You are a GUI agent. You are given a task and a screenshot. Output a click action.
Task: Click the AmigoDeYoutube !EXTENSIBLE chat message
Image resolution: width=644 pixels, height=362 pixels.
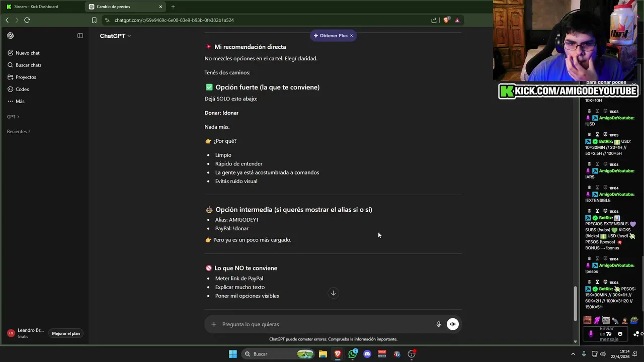(611, 194)
